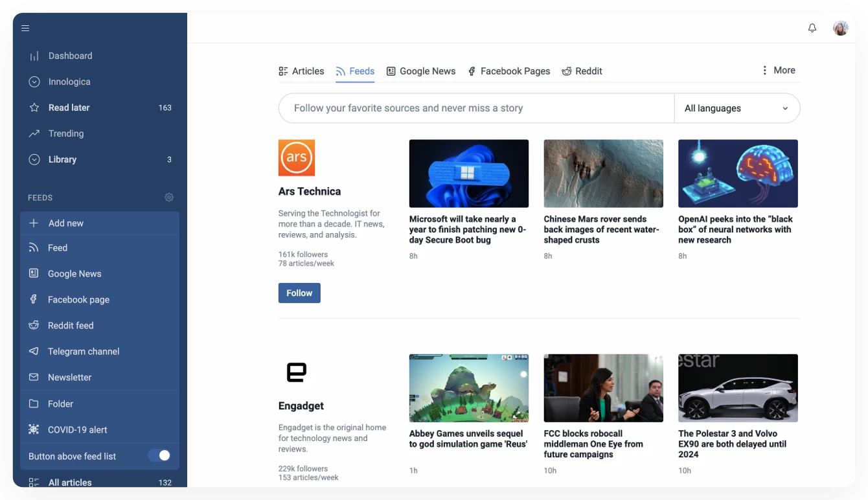This screenshot has width=868, height=500.
Task: Open Polestar 3 and Volvo delayed headline
Action: coord(733,444)
